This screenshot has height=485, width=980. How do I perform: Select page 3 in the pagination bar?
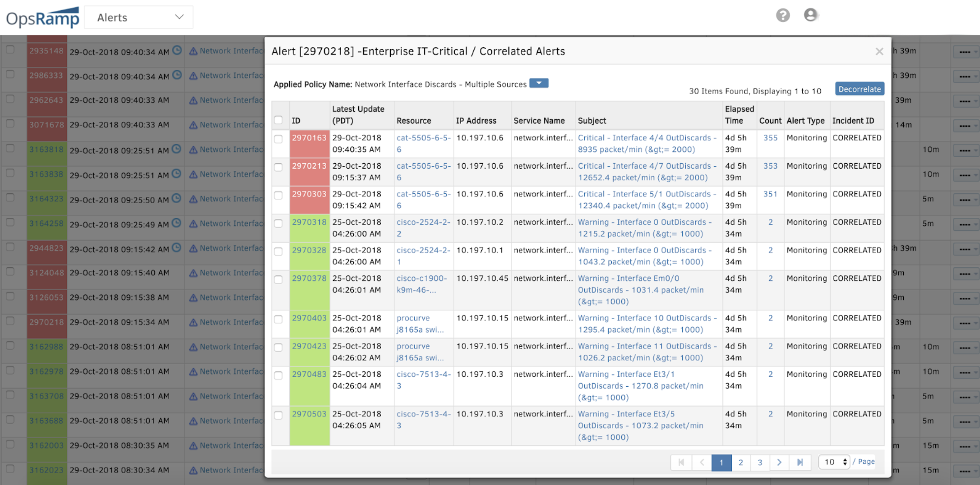point(760,462)
